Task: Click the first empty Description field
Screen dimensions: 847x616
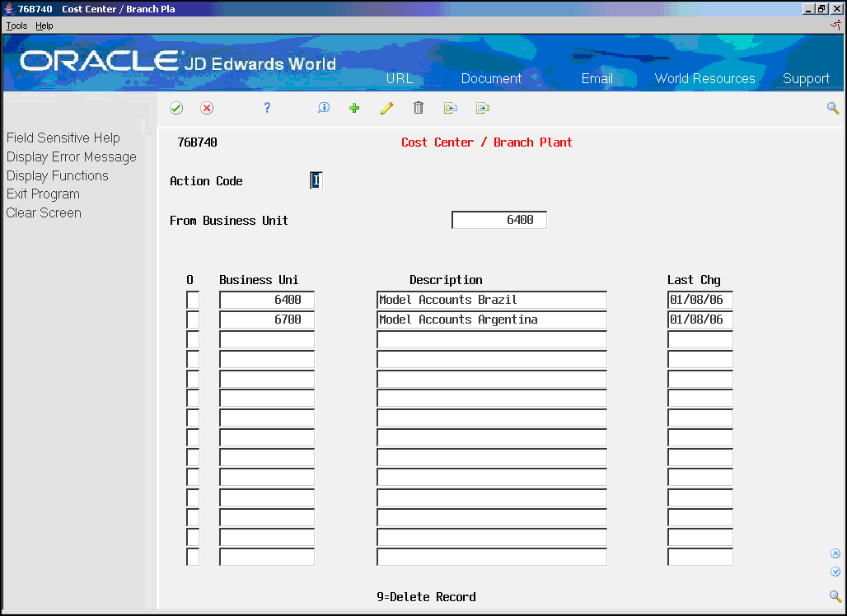Action: 492,339
